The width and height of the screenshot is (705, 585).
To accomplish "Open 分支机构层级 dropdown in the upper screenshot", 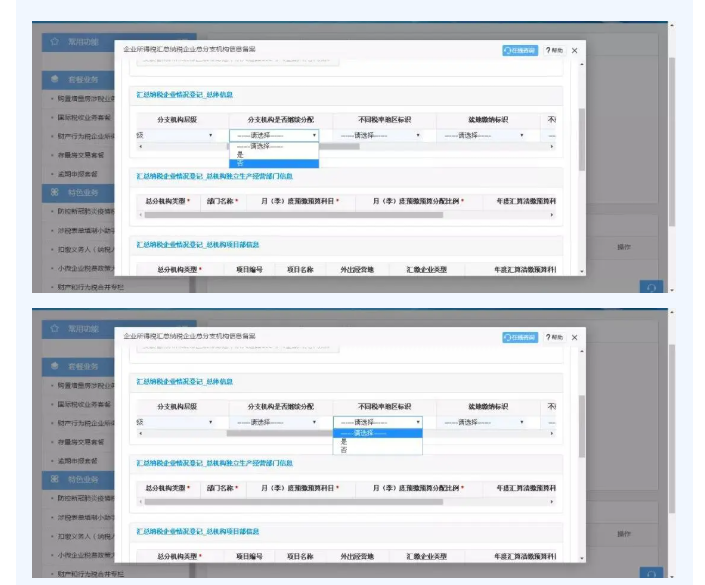I will click(175, 135).
